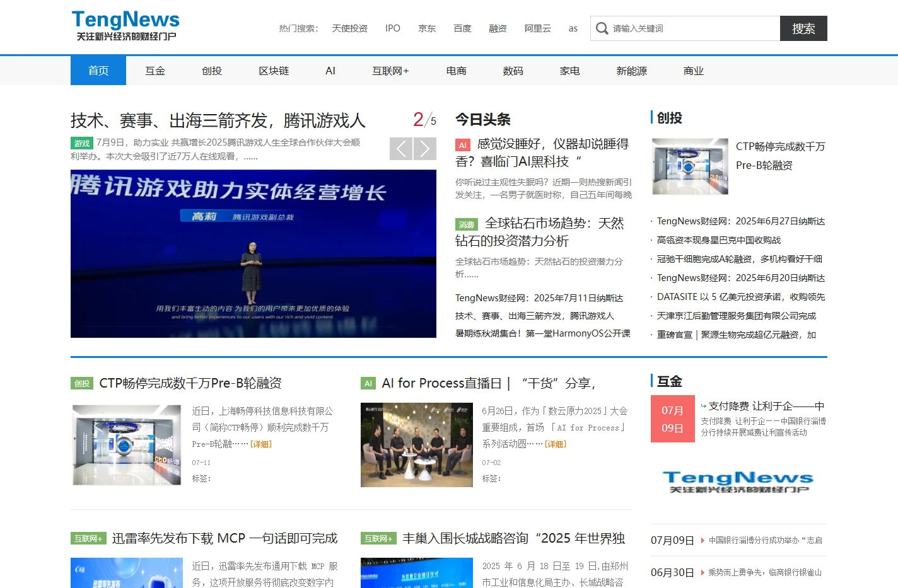Open the 新能源 navigation tab

632,71
